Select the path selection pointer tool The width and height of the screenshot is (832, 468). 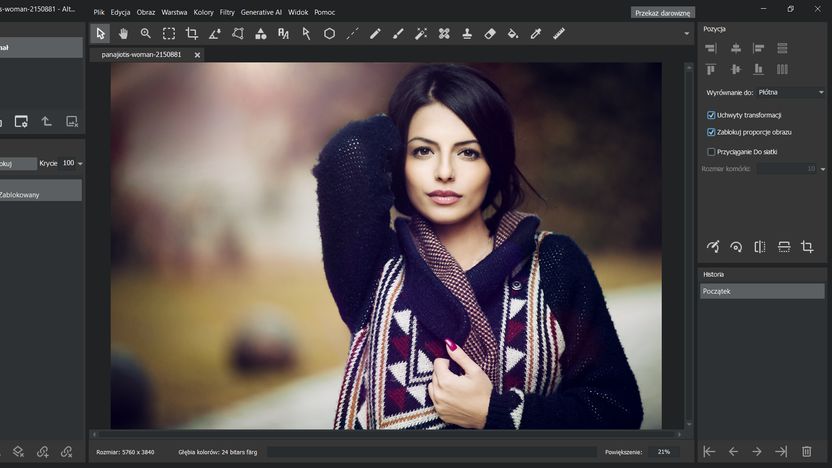click(x=306, y=34)
